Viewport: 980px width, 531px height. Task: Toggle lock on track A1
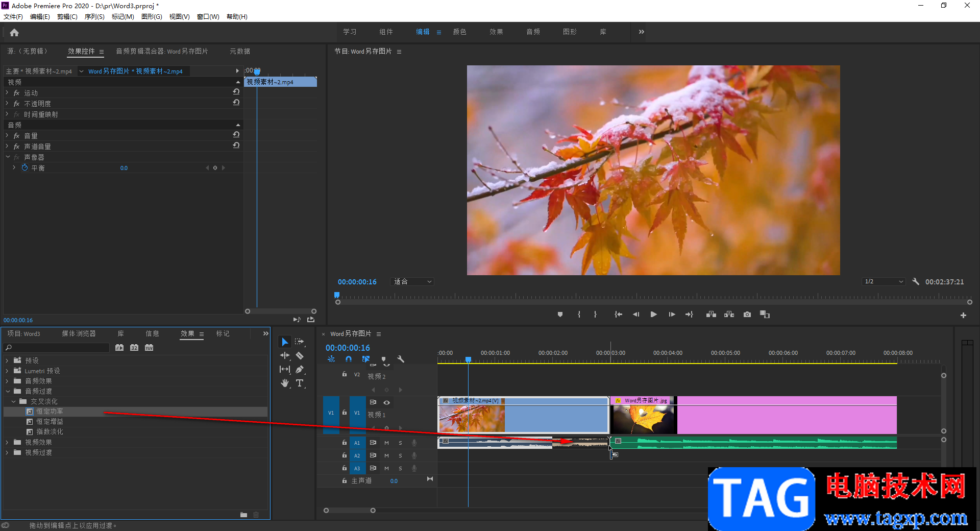345,443
